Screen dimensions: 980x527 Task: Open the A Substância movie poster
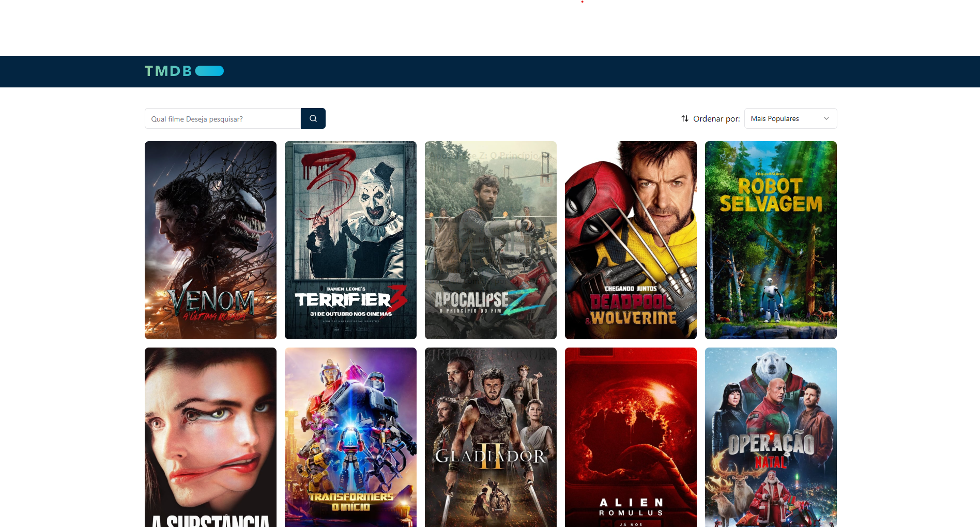(210, 437)
